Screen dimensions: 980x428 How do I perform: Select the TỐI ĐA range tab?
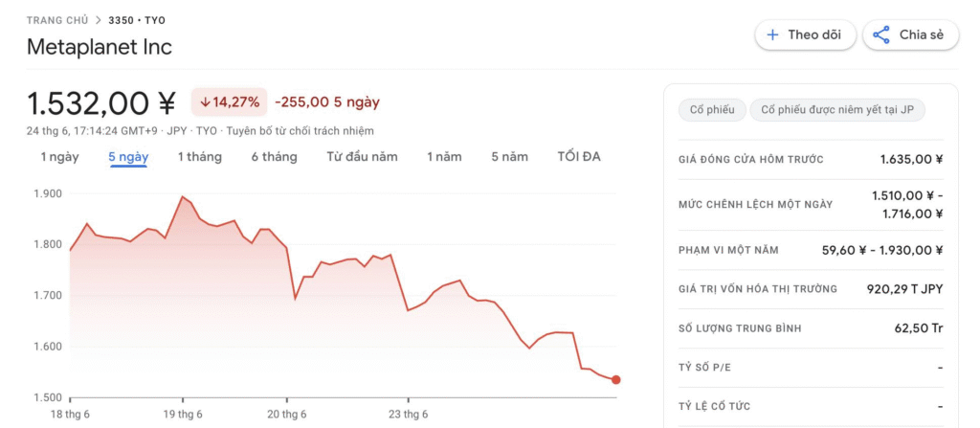point(579,157)
